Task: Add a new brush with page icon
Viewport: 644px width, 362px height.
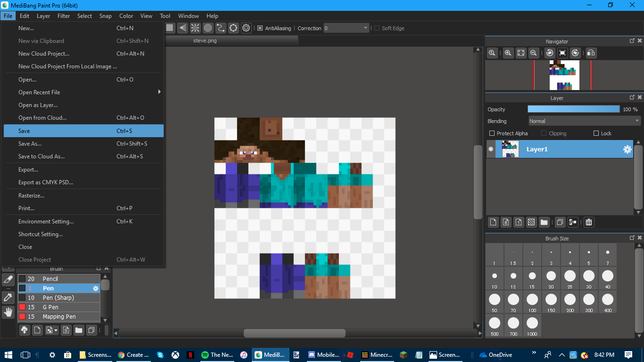Action: 37,330
